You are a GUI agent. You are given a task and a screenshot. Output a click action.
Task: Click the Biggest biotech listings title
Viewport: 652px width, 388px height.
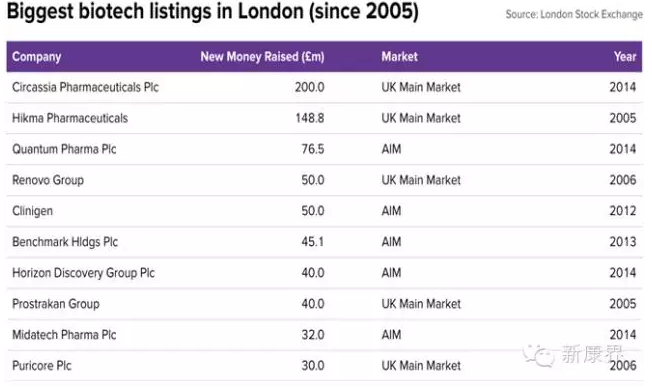click(212, 12)
